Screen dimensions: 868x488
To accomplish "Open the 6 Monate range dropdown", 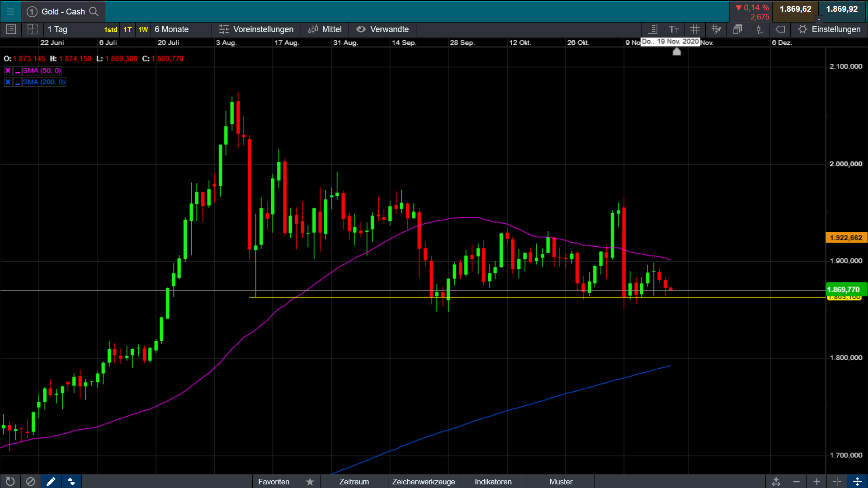I will pyautogui.click(x=181, y=29).
